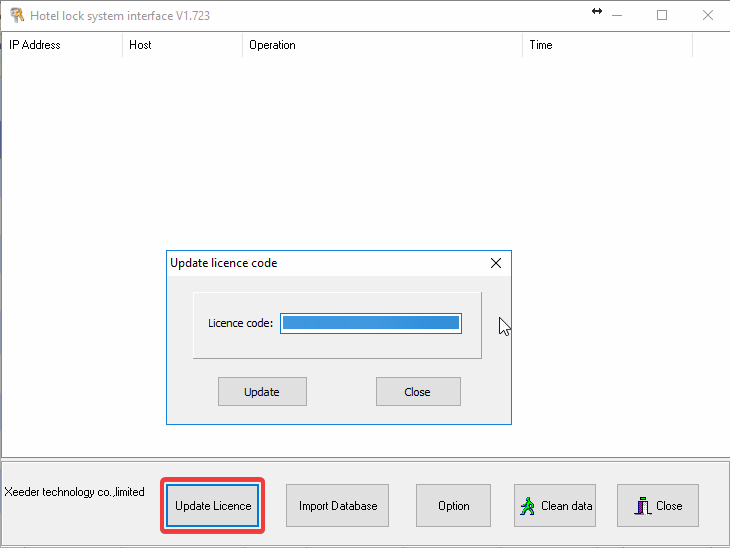Click the Time column header
This screenshot has height=548, width=730.
[x=608, y=45]
